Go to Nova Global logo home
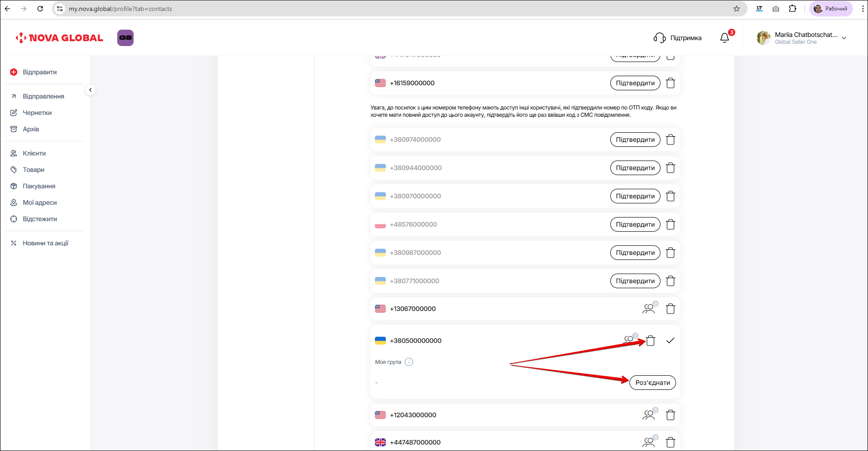868x451 pixels. 59,38
